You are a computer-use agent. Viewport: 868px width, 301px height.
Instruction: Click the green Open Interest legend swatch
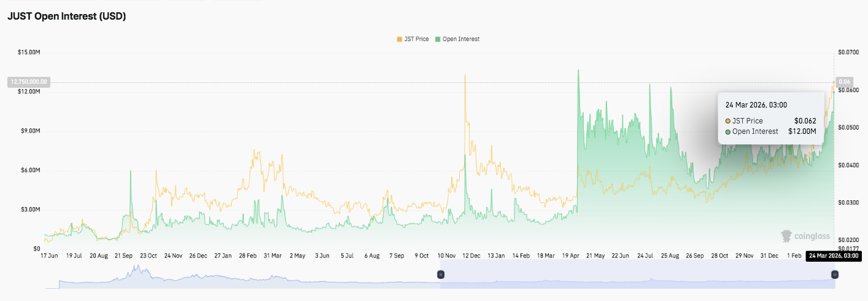[x=438, y=39]
